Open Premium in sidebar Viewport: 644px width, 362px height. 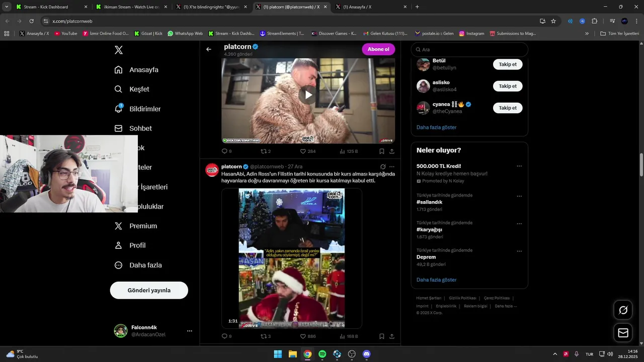[136, 226]
